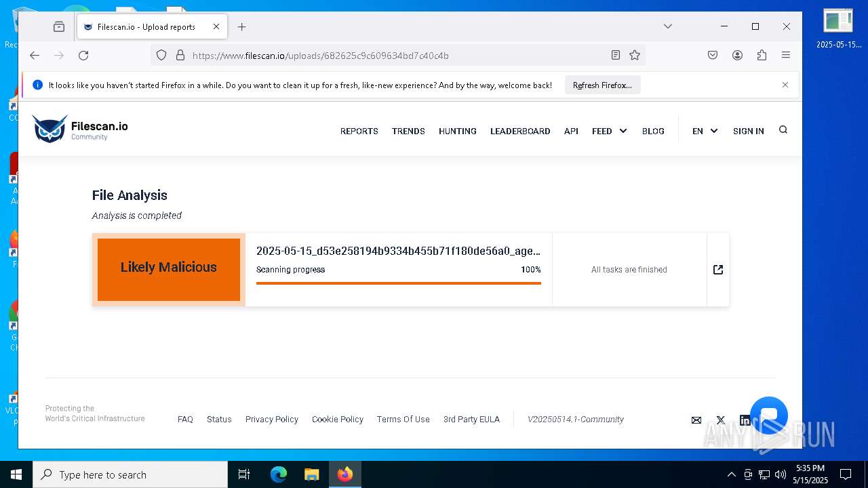The width and height of the screenshot is (868, 488).
Task: Open the LinkedIn footer icon
Action: pyautogui.click(x=745, y=420)
